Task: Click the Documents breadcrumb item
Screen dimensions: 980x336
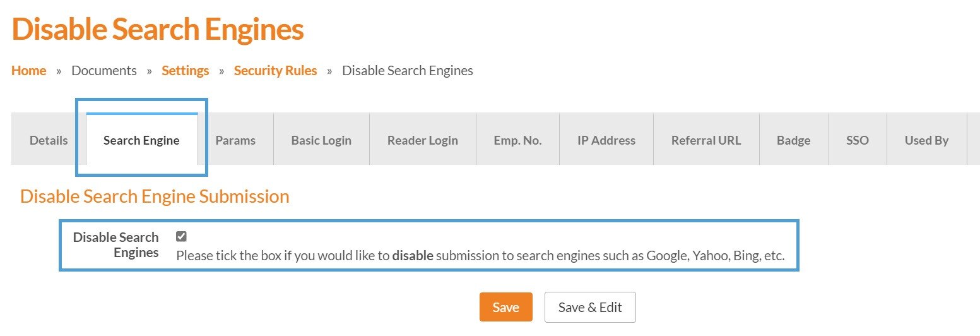Action: 104,71
